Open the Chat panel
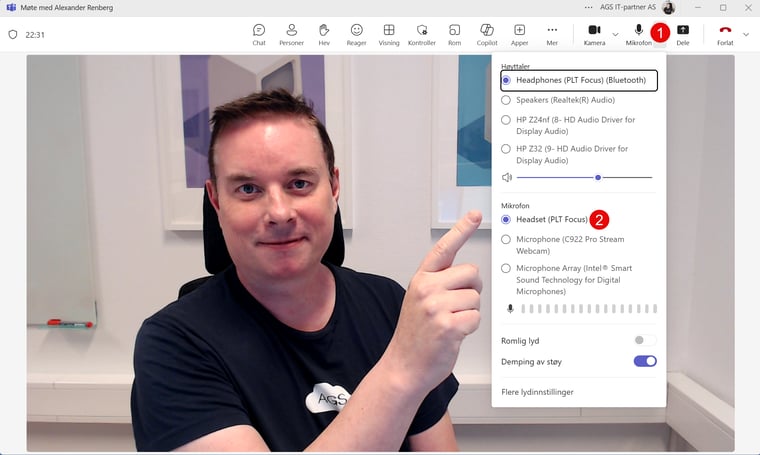The height and width of the screenshot is (455, 760). pos(259,34)
